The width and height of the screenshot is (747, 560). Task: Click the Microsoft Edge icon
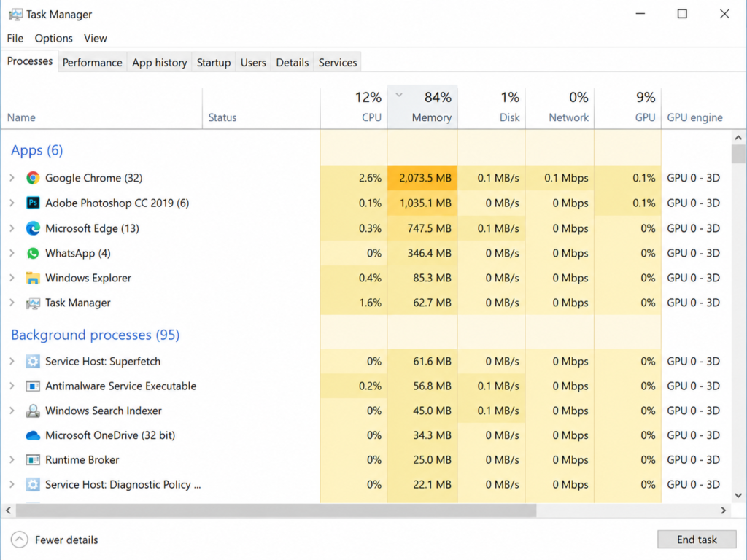click(x=33, y=228)
